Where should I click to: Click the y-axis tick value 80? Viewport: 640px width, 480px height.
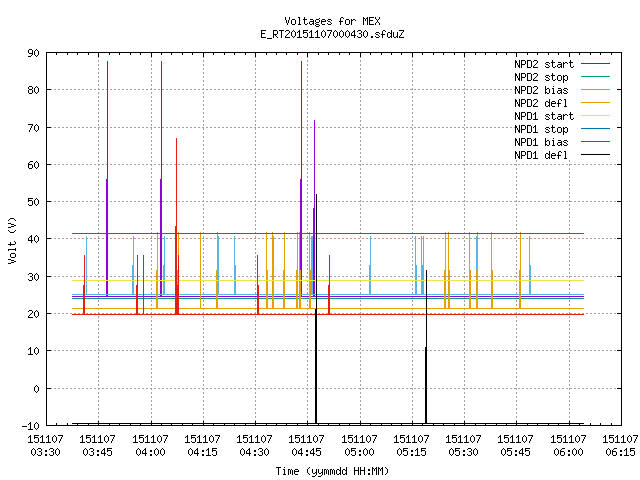[33, 90]
